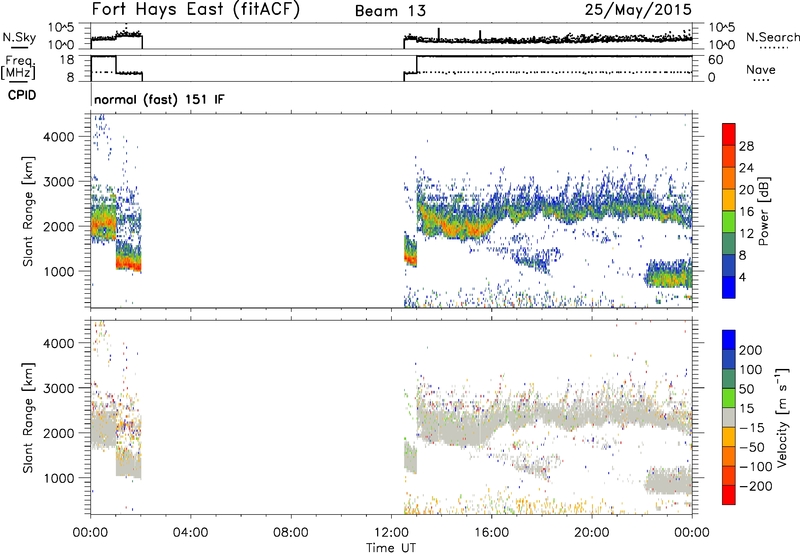The width and height of the screenshot is (800, 554).
Task: Click the "28" label on Power colorbar
Action: click(x=746, y=146)
